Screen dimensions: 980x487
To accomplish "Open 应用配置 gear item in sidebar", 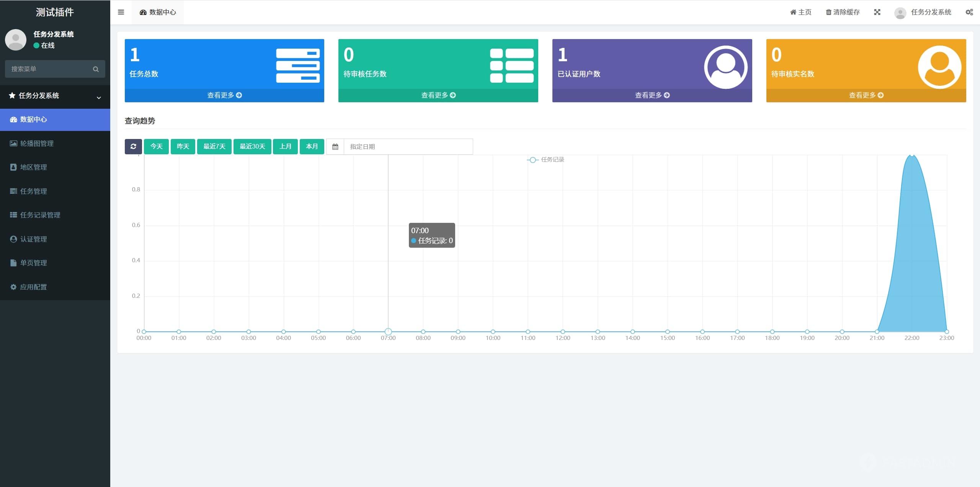I will pyautogui.click(x=33, y=287).
